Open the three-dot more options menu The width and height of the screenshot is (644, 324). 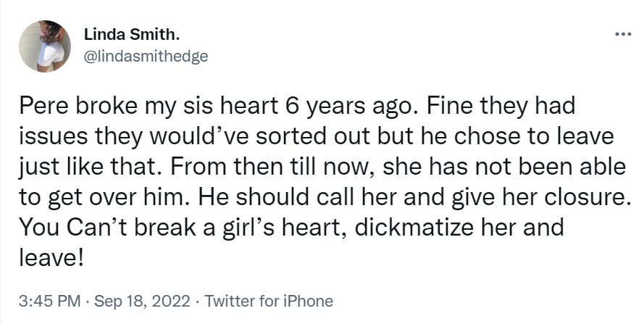tap(621, 33)
